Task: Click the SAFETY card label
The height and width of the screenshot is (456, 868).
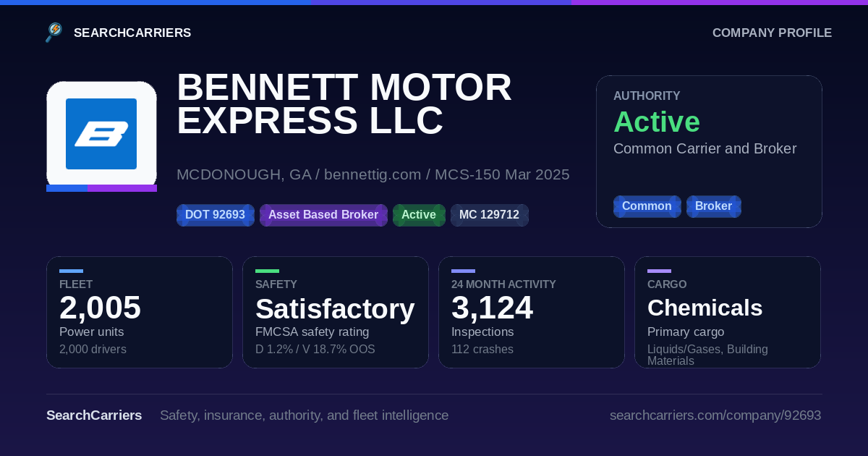Action: pos(276,284)
